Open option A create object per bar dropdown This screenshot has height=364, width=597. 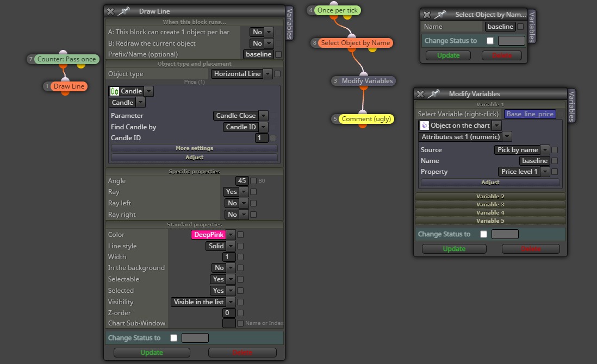tap(262, 32)
